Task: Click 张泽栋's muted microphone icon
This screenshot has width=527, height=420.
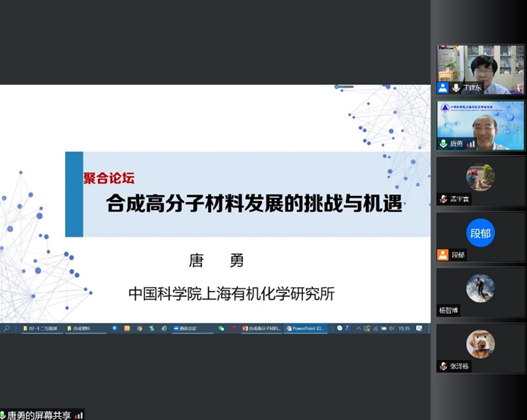Action: (443, 366)
